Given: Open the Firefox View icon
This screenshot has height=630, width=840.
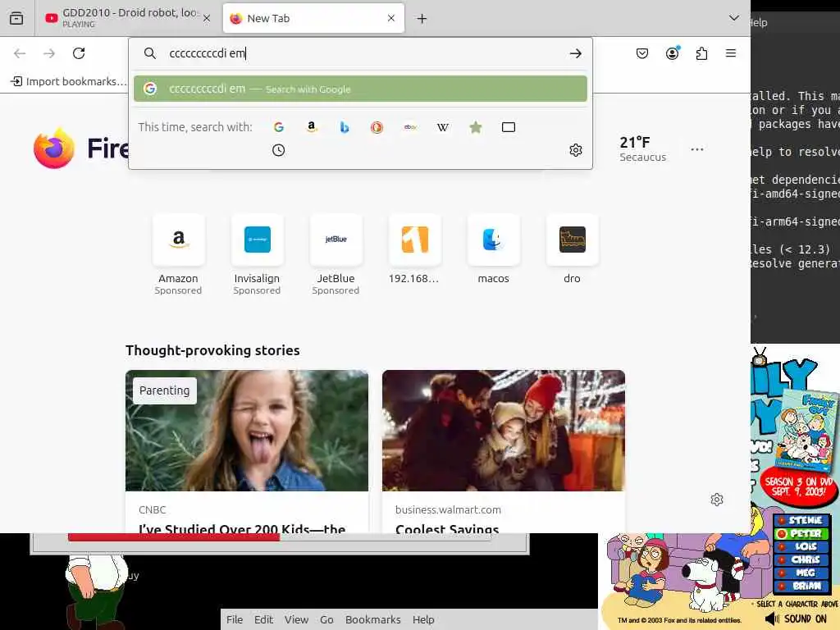Looking at the screenshot, I should [16, 18].
